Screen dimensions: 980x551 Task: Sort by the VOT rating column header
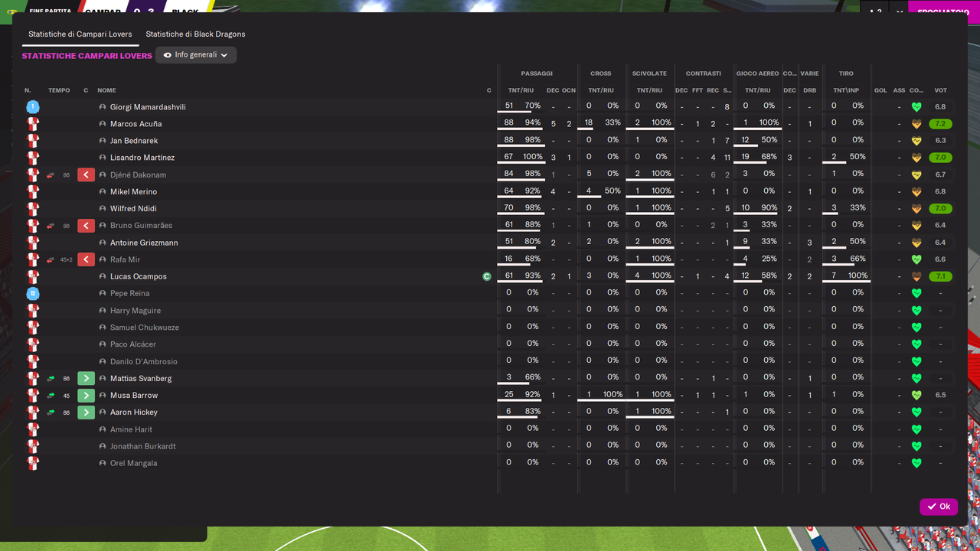tap(940, 90)
